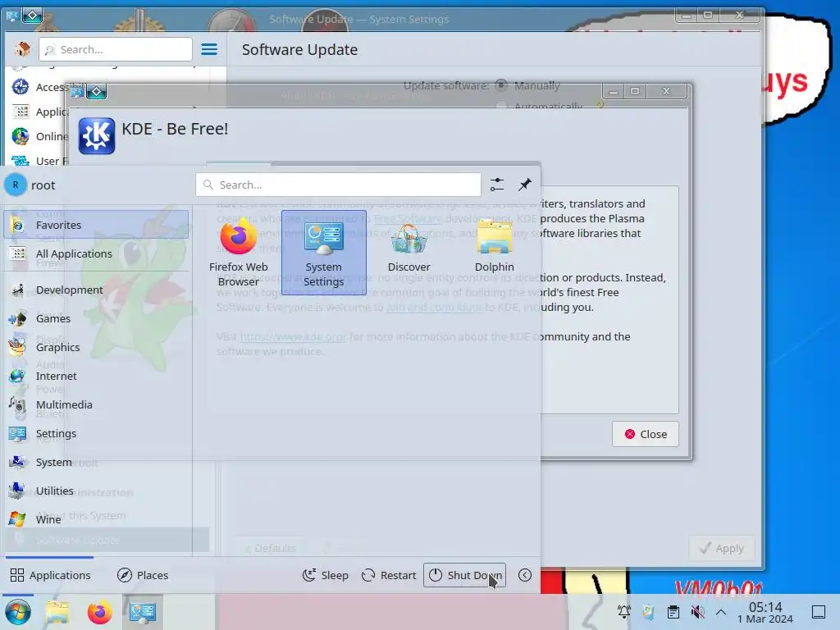Open the Development category
Image resolution: width=840 pixels, height=630 pixels.
[x=97, y=290]
